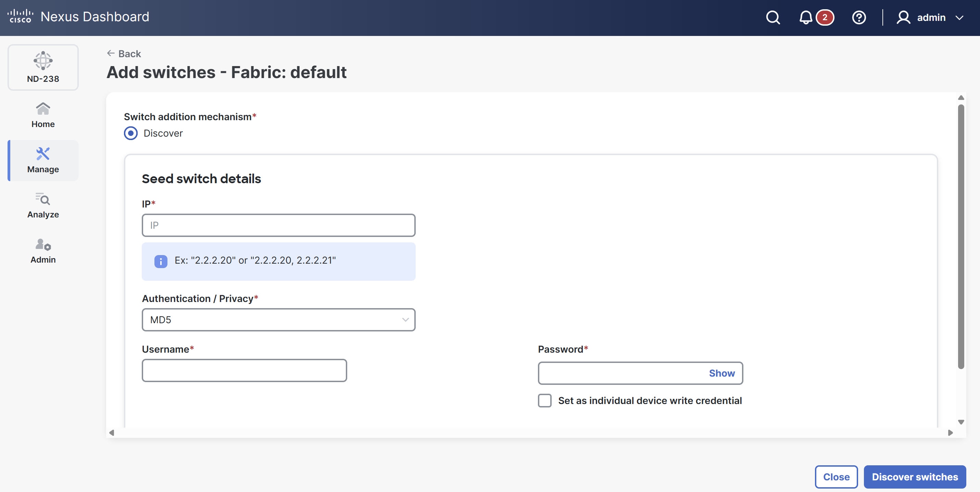The width and height of the screenshot is (980, 492).
Task: Open the Analyze section icon
Action: [x=43, y=205]
